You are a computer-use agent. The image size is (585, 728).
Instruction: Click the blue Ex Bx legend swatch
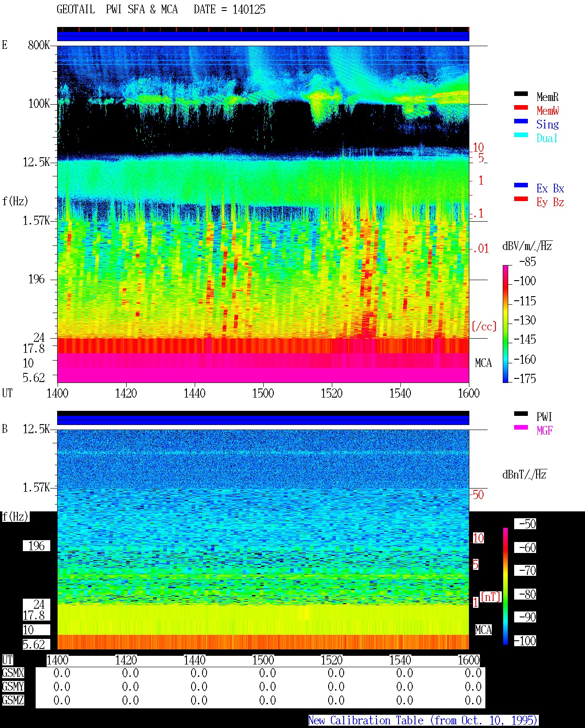(521, 185)
